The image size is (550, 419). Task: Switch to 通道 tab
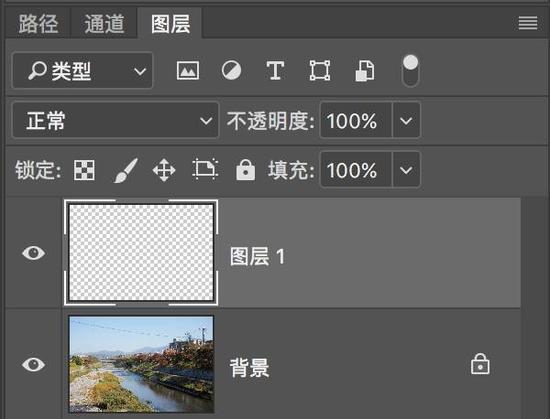(104, 24)
